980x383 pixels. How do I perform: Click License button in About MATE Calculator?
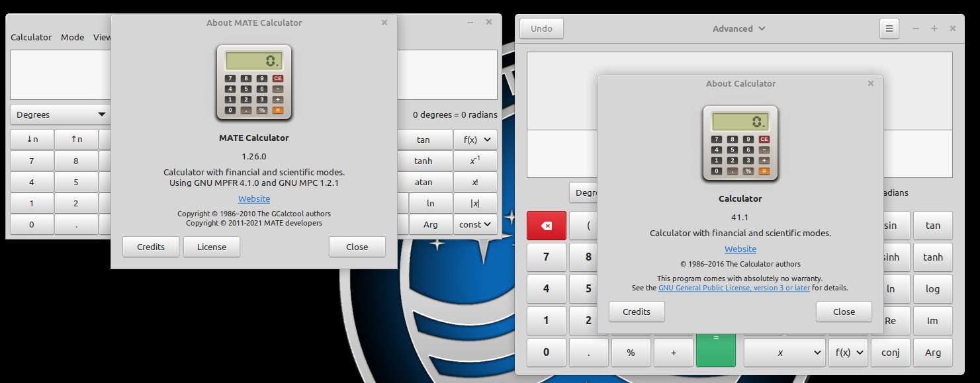click(x=212, y=247)
